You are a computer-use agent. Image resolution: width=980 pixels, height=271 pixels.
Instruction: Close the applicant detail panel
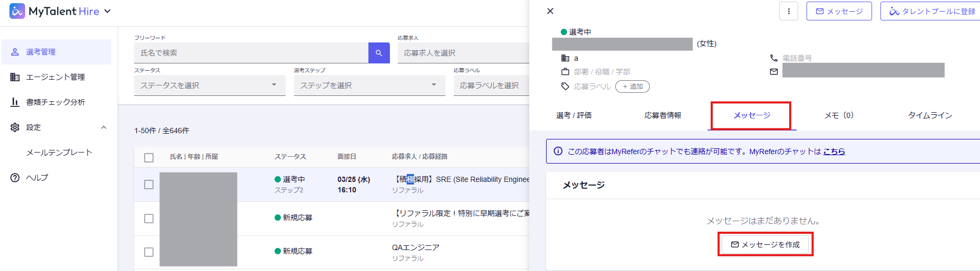click(550, 11)
